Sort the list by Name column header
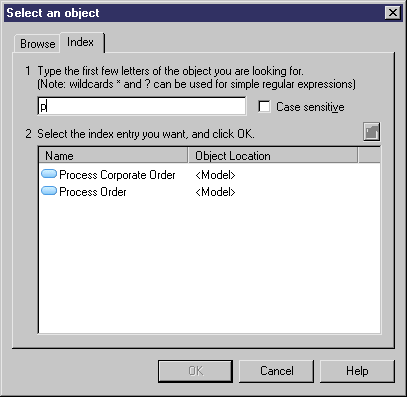The image size is (407, 397). coord(113,156)
